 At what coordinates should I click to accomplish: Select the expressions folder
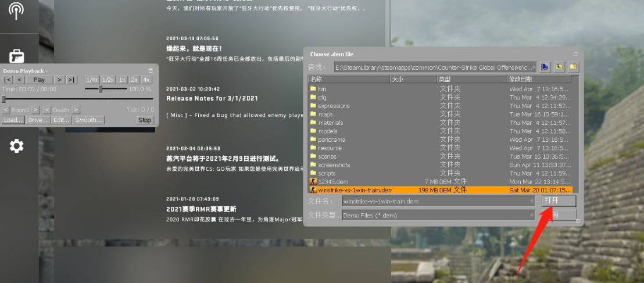click(441, 106)
